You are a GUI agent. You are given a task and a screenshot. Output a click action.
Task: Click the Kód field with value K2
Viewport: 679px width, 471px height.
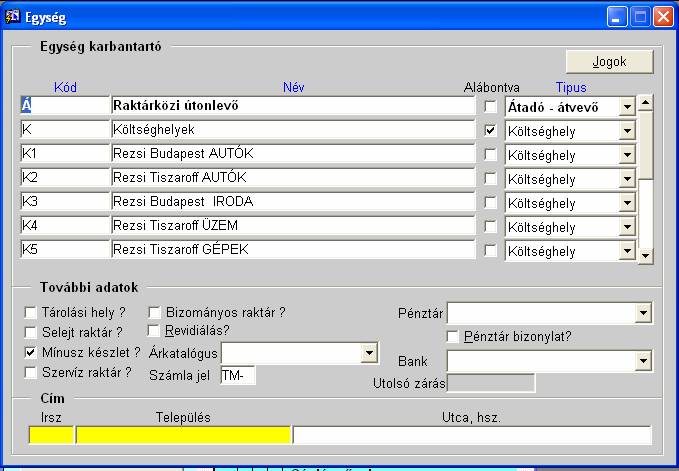click(x=65, y=177)
